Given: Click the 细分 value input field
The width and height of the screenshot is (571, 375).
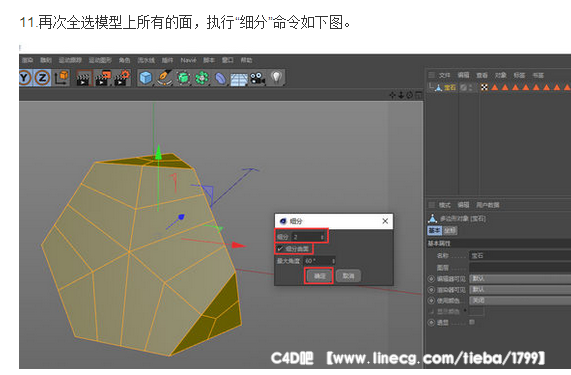Looking at the screenshot, I should tap(308, 237).
